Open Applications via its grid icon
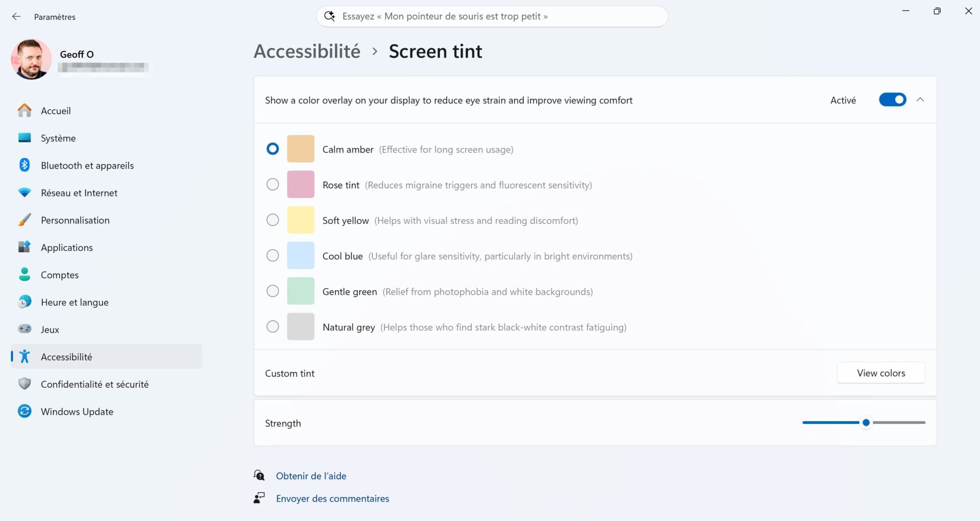980x521 pixels. [24, 247]
